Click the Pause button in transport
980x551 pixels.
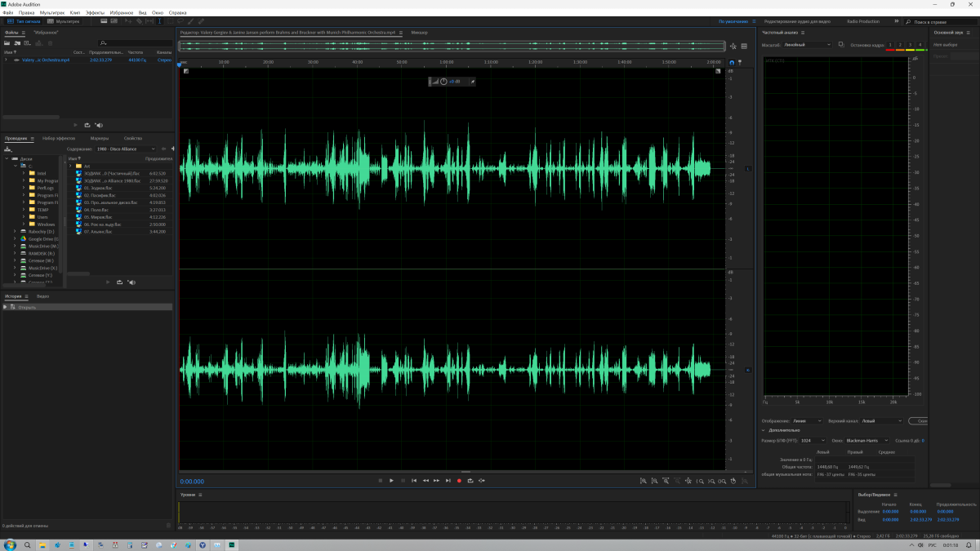click(x=403, y=481)
